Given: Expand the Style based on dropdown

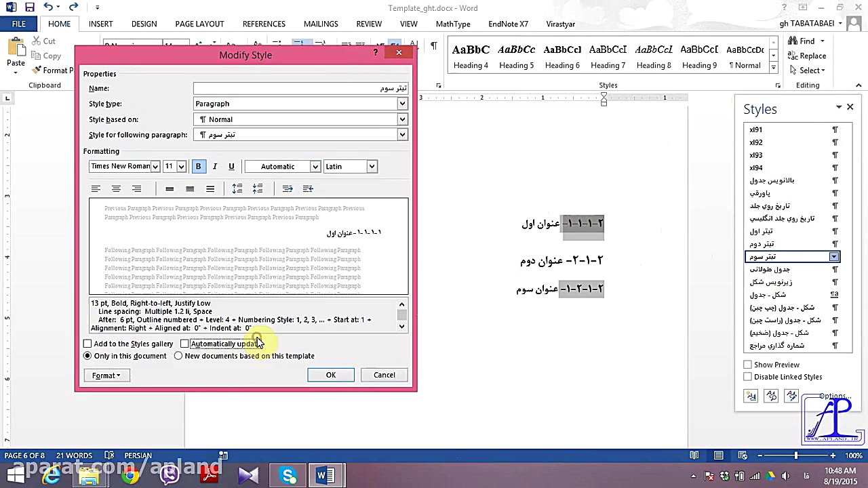Looking at the screenshot, I should click(401, 119).
